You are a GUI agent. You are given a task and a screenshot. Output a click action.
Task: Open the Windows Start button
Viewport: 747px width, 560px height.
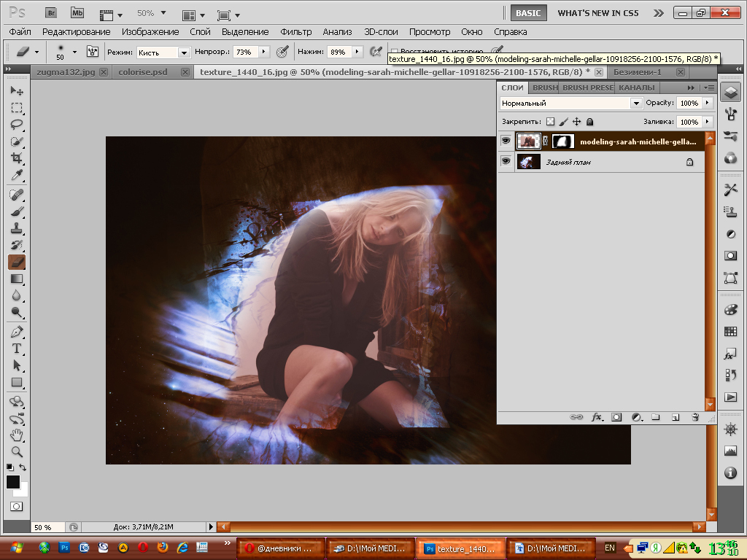click(17, 548)
